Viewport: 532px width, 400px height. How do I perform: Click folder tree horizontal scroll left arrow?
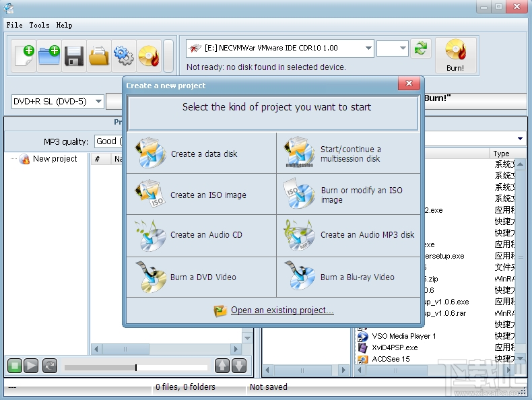click(x=268, y=370)
